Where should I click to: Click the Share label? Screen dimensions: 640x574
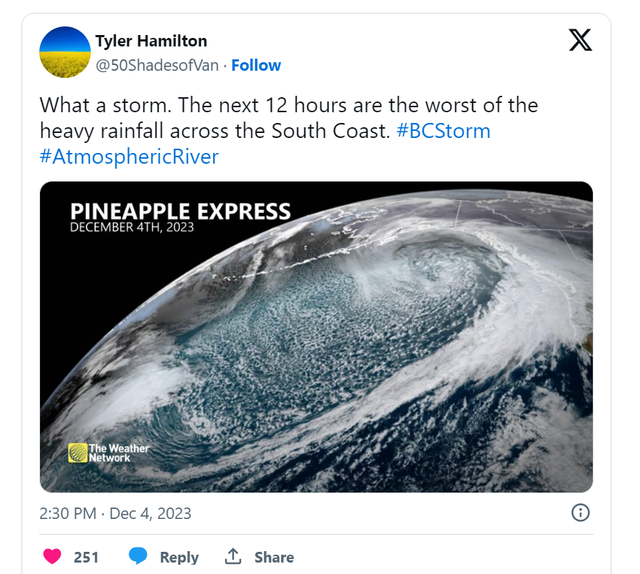coord(274,557)
